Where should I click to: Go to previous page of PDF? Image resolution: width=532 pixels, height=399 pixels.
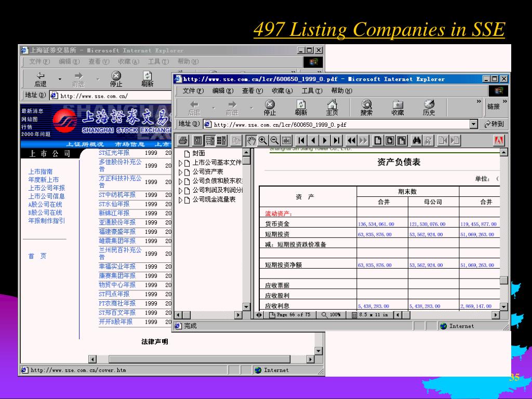pos(313,140)
